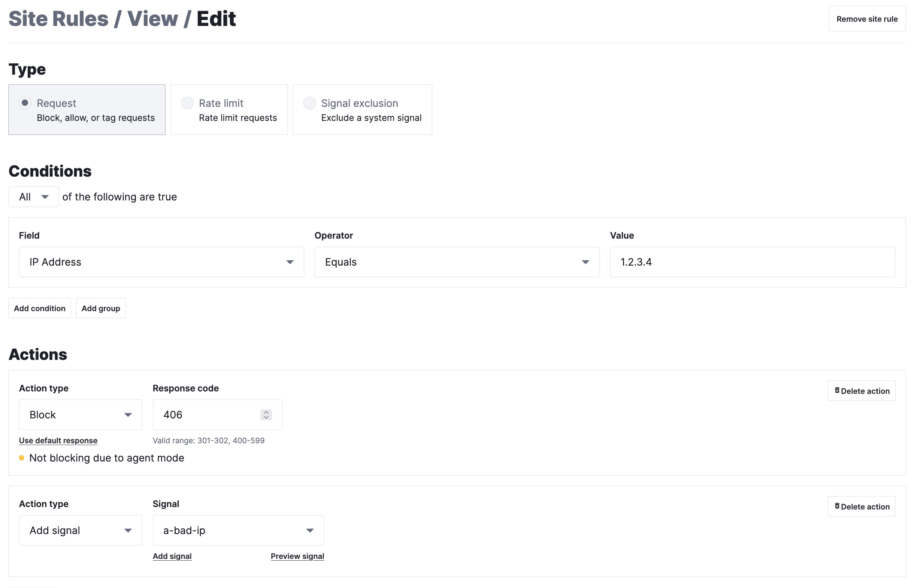Click trash icon on Add signal's Delete button
This screenshot has height=588, width=920.
click(x=837, y=506)
